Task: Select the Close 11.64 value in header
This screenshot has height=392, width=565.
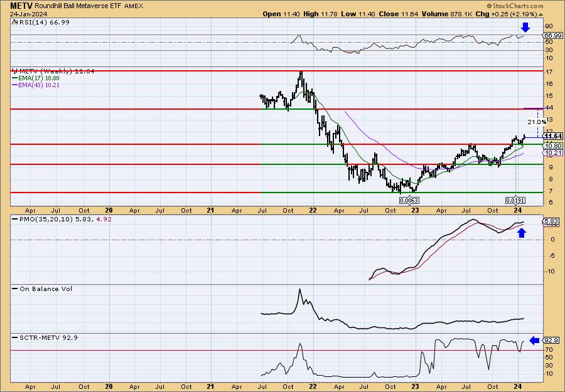Action: [x=399, y=14]
